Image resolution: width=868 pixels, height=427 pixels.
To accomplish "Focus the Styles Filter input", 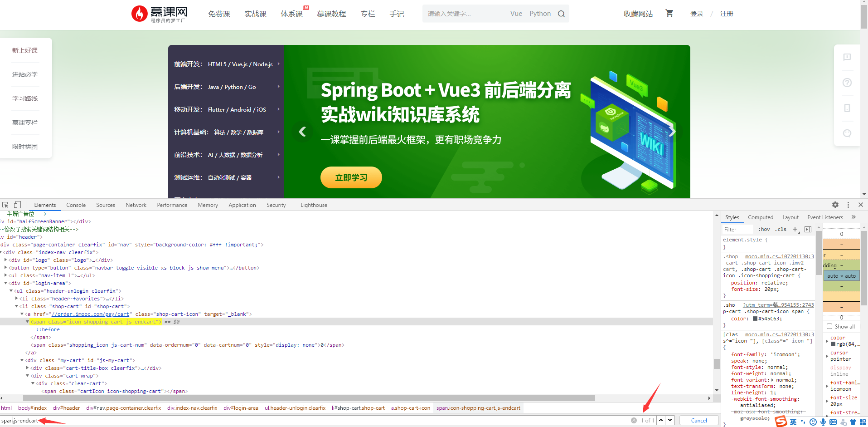I will (x=738, y=230).
